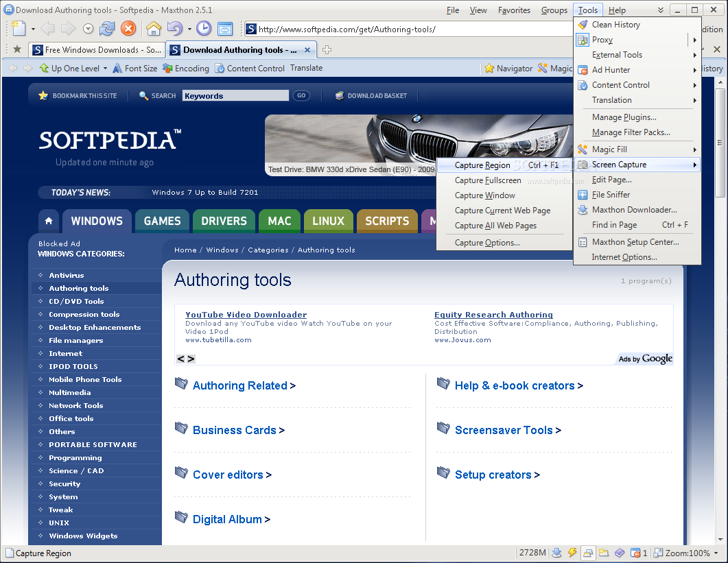Open the Favorites menu
The image size is (728, 563).
[514, 10]
